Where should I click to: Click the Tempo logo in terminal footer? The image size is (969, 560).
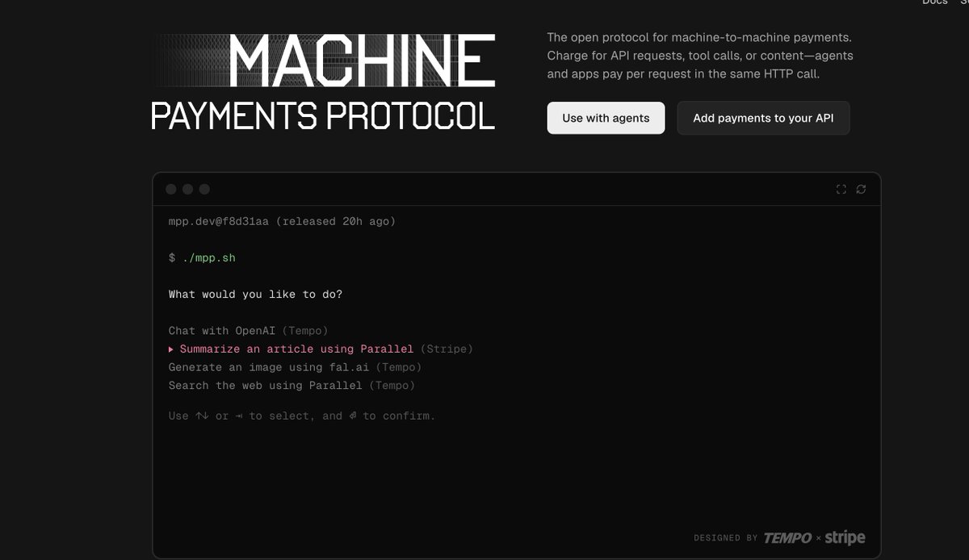(x=787, y=537)
